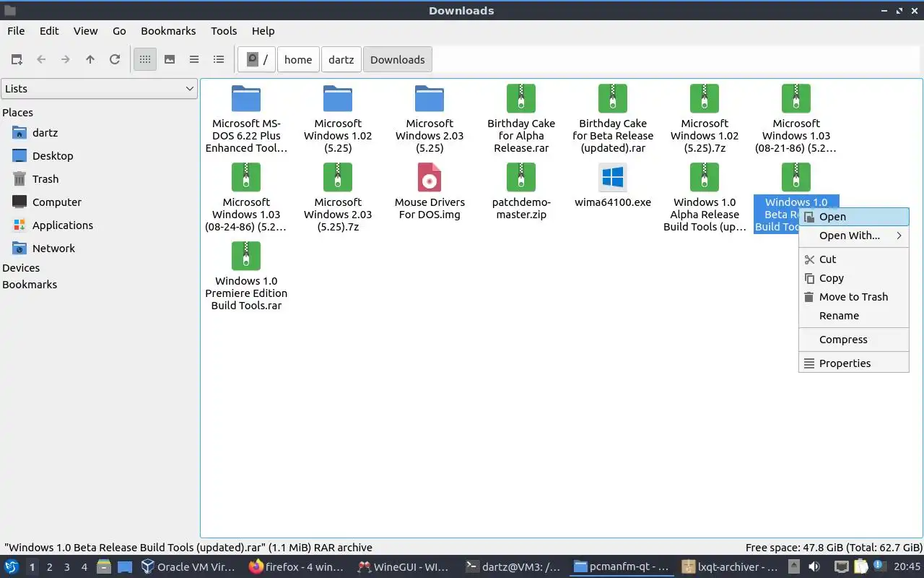This screenshot has height=578, width=924.
Task: Choose Open in context menu
Action: (x=854, y=217)
